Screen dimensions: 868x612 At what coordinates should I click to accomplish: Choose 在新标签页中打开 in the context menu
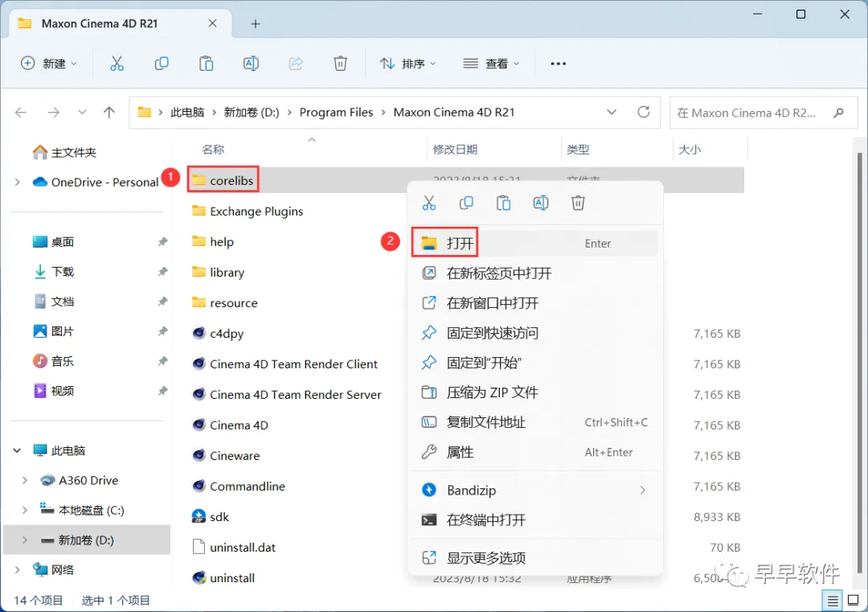(534, 273)
